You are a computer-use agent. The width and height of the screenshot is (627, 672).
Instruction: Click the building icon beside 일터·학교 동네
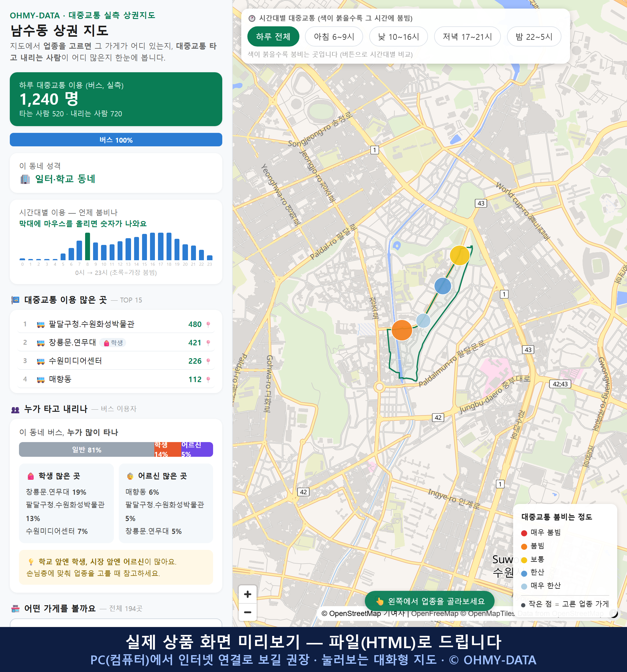pos(25,179)
